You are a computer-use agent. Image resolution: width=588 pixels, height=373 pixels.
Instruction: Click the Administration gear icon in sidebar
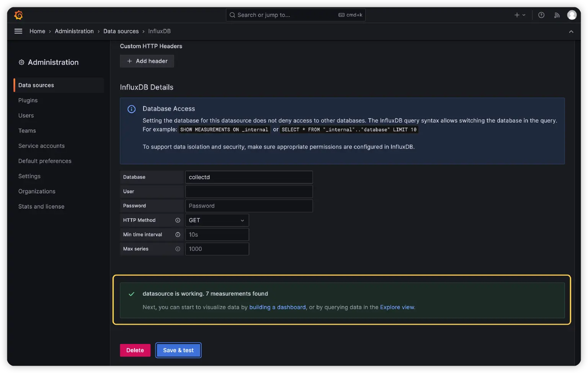tap(21, 62)
